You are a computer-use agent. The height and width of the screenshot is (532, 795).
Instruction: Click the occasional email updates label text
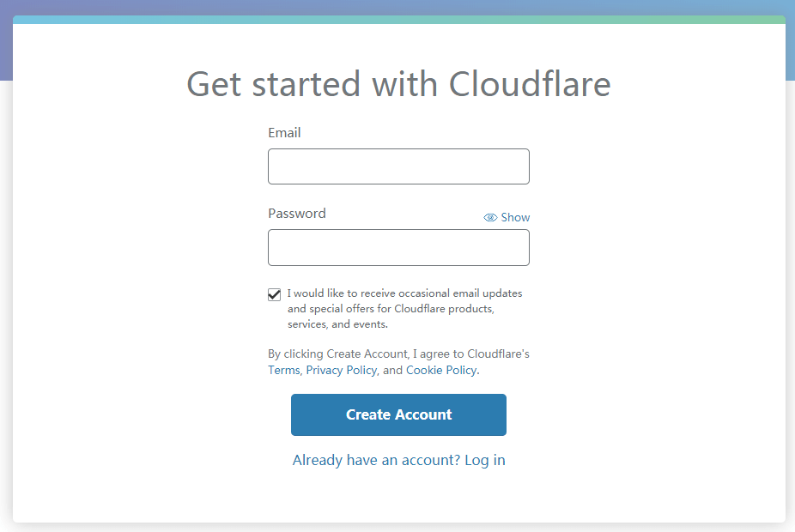point(404,293)
